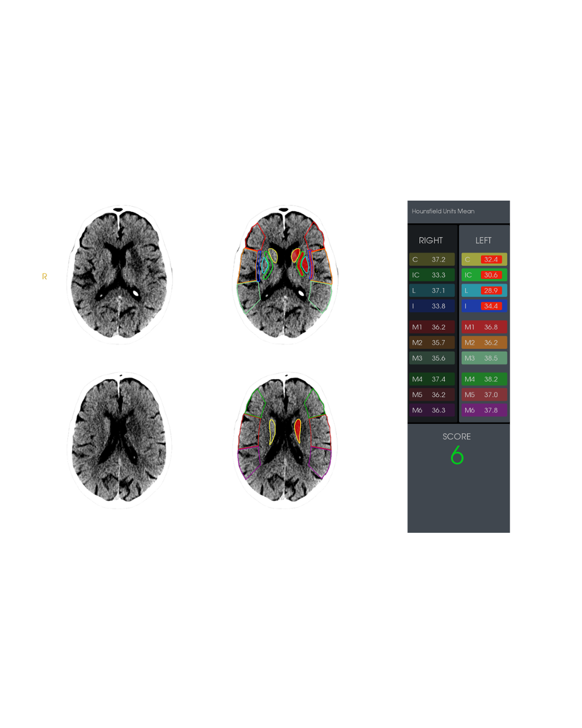Select right M5 row 36.2
Viewport: 582px width, 728px height.
pyautogui.click(x=432, y=395)
